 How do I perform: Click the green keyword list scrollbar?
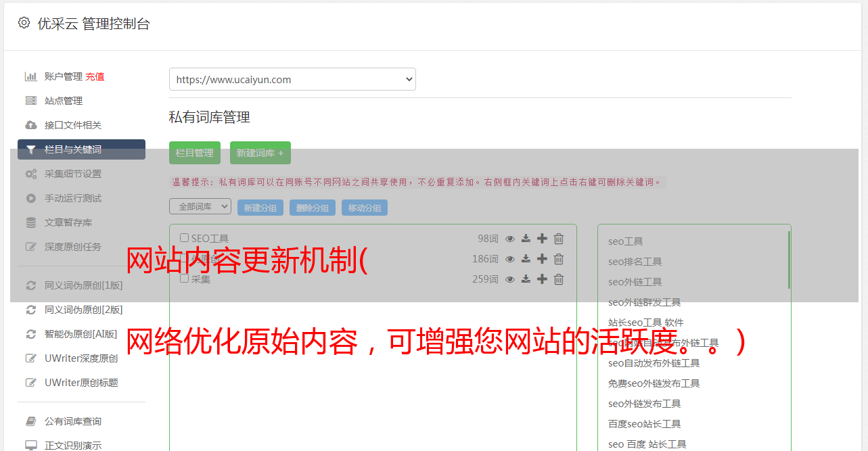(x=789, y=260)
